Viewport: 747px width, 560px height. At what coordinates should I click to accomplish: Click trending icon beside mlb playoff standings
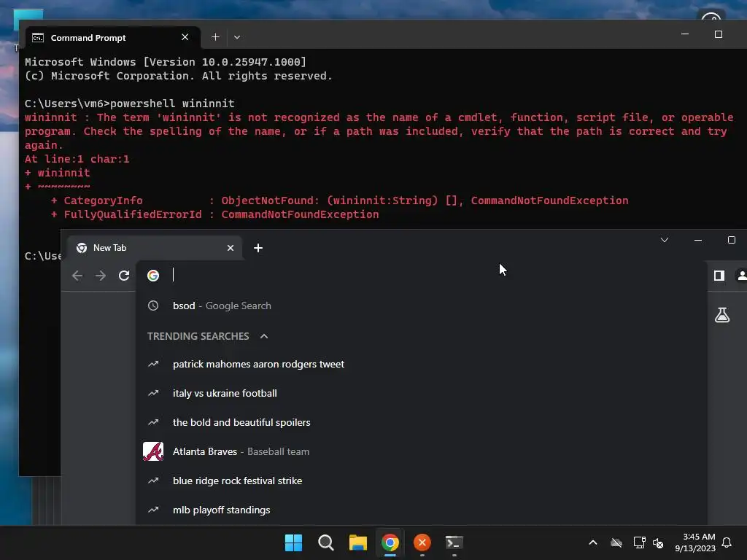click(153, 510)
